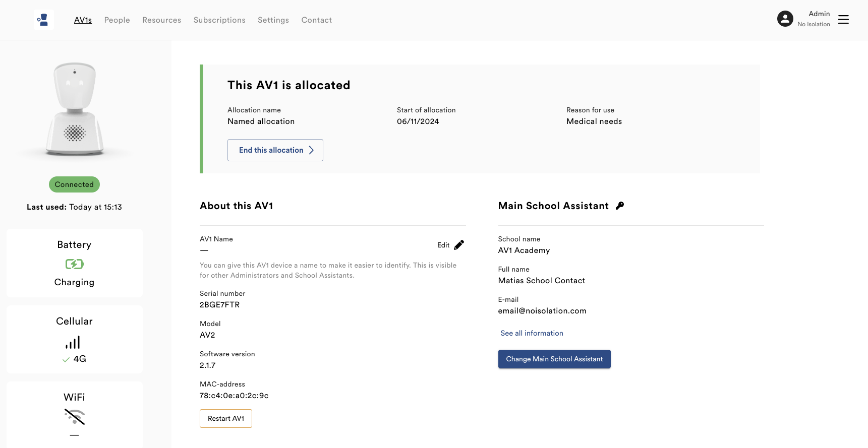Click the Admin profile avatar icon
868x448 pixels.
pos(785,19)
